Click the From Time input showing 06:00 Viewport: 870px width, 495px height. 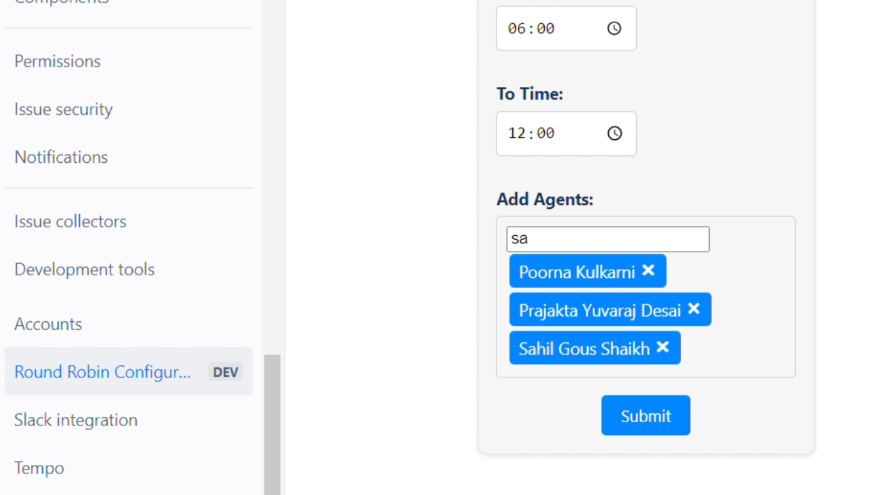550,29
